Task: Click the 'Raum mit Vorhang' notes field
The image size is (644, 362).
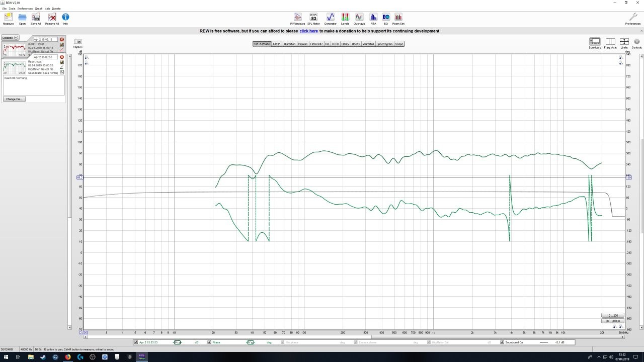Action: tap(34, 85)
